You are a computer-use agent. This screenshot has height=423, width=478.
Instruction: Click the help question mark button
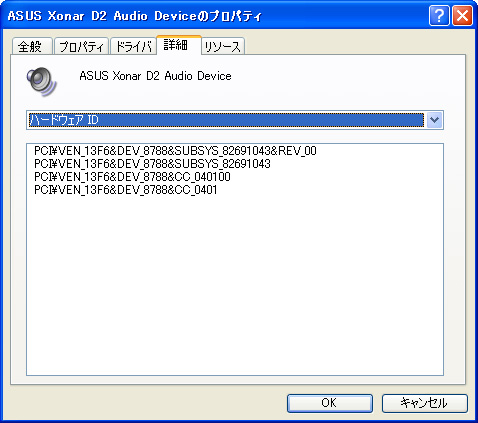click(439, 16)
